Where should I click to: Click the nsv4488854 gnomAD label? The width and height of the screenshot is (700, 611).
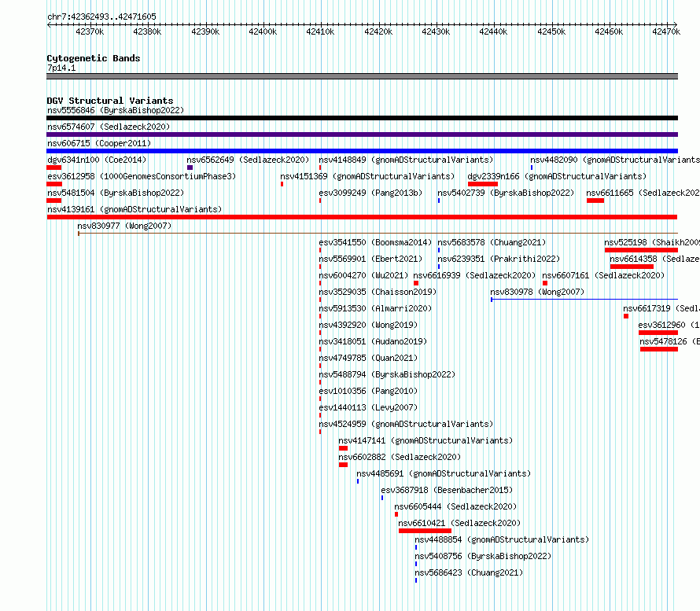pos(502,539)
